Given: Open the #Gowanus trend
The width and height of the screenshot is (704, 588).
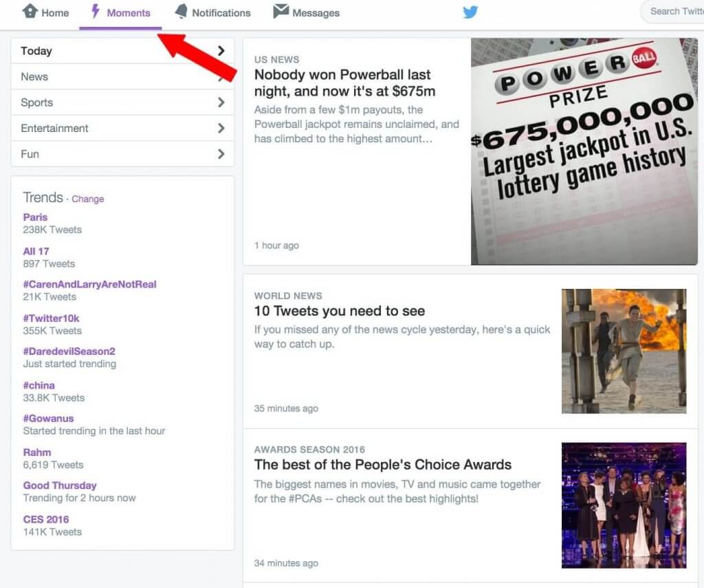Looking at the screenshot, I should 49,419.
